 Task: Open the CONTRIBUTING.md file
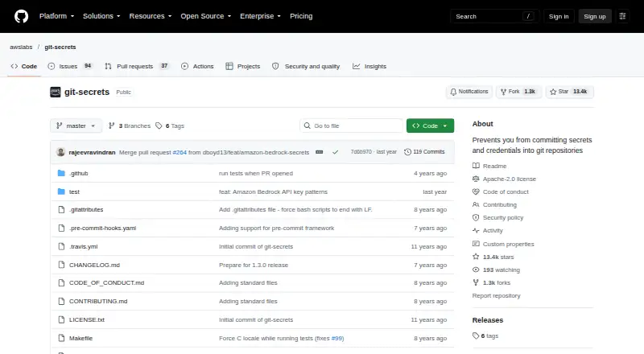98,301
